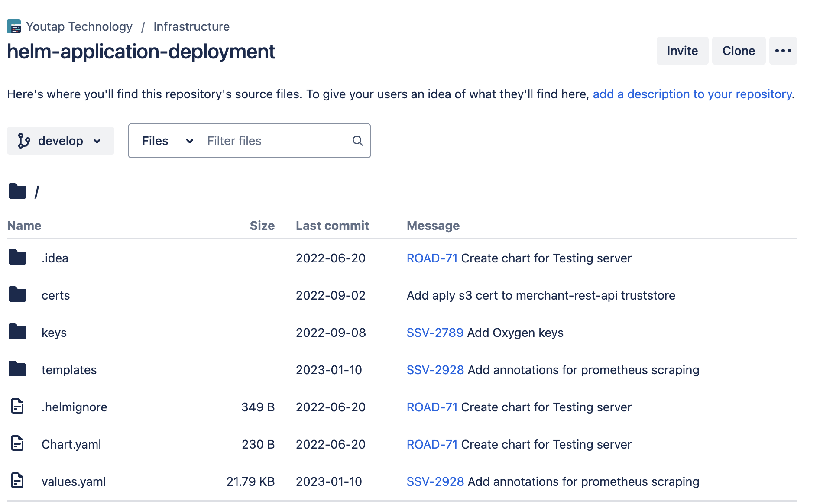Click the root folder icon
Viewport: 820px width, 504px height.
click(17, 191)
